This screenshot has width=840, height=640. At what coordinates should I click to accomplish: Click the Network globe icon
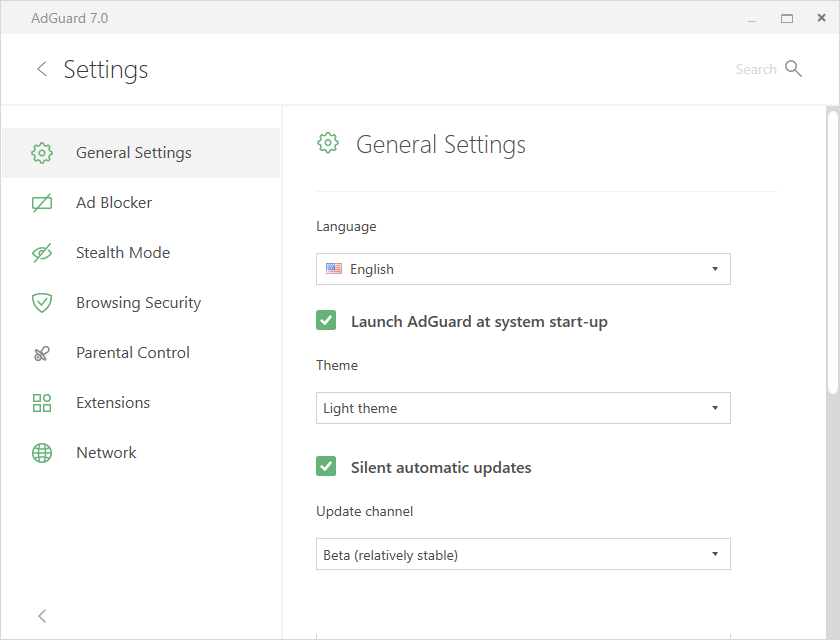(x=42, y=453)
